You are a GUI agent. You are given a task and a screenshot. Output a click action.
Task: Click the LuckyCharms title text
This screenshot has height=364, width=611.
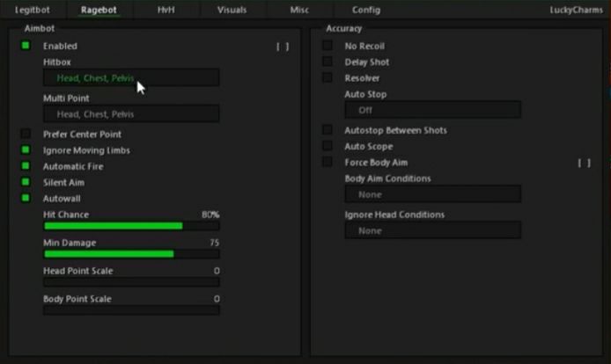[x=576, y=11]
